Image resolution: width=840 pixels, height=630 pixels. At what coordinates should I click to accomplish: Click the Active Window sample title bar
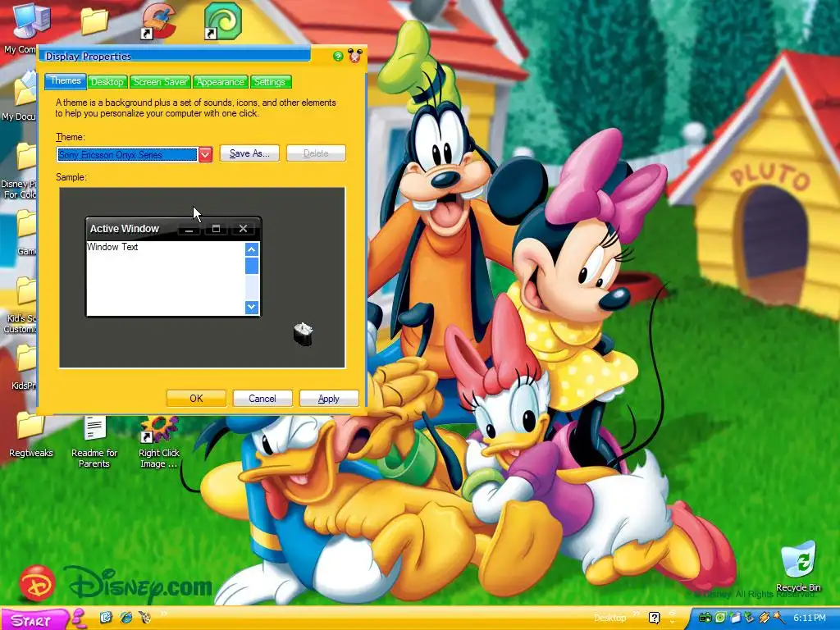tap(174, 229)
